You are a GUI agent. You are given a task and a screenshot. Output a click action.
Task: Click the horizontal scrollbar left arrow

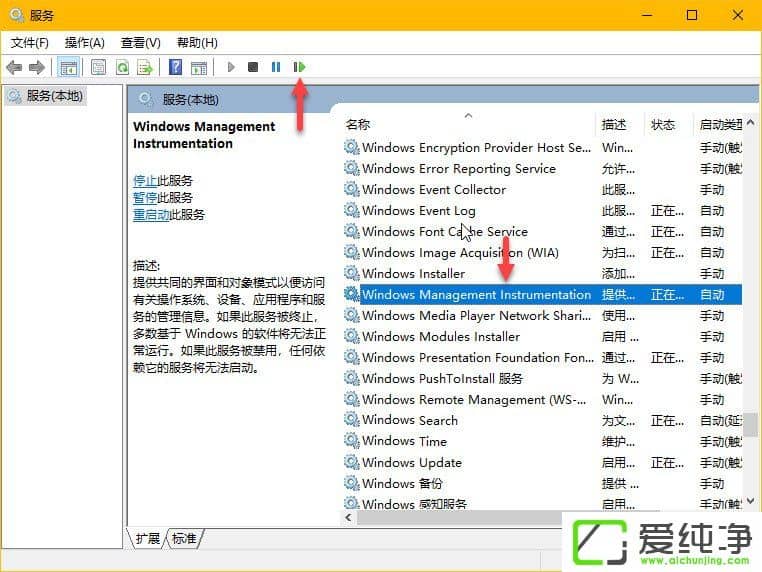(348, 518)
